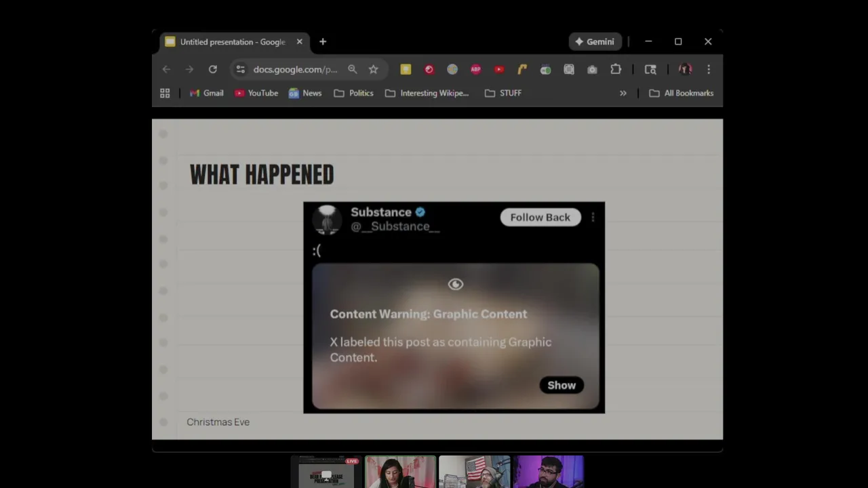Click the WHAT HAPPENED slide title
Image resolution: width=868 pixels, height=488 pixels.
click(x=262, y=175)
